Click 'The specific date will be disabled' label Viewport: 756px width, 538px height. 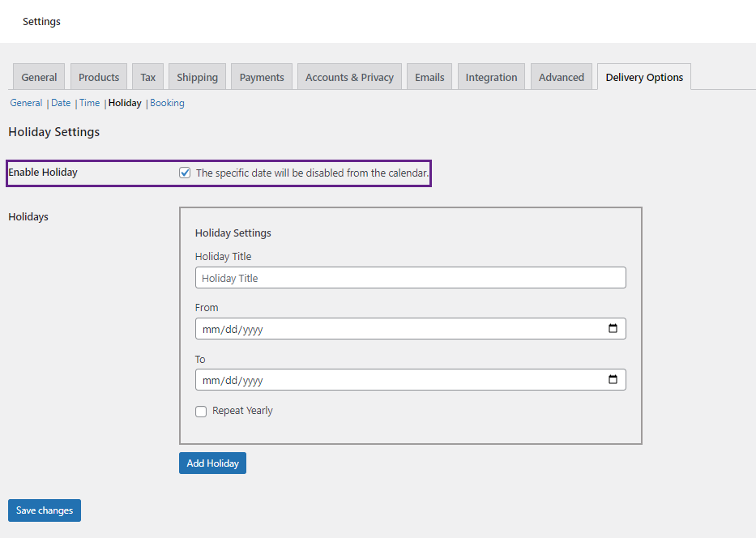tap(313, 173)
